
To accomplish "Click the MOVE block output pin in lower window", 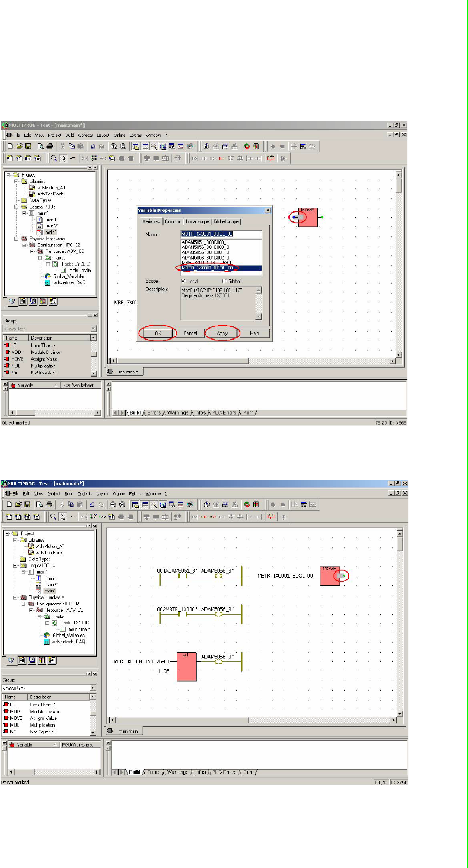I will 343,576.
